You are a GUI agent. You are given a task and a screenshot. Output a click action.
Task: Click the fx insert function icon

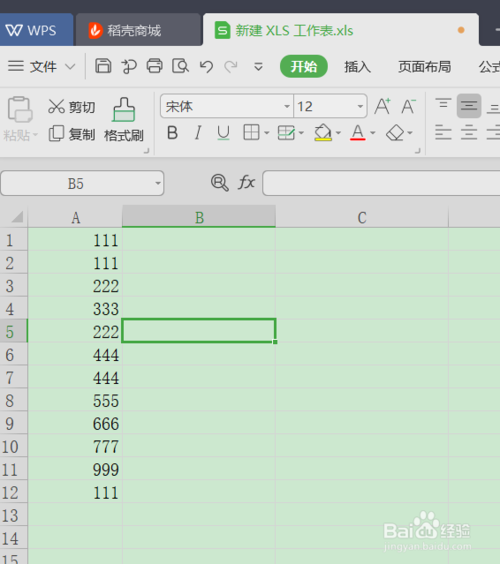pos(246,182)
